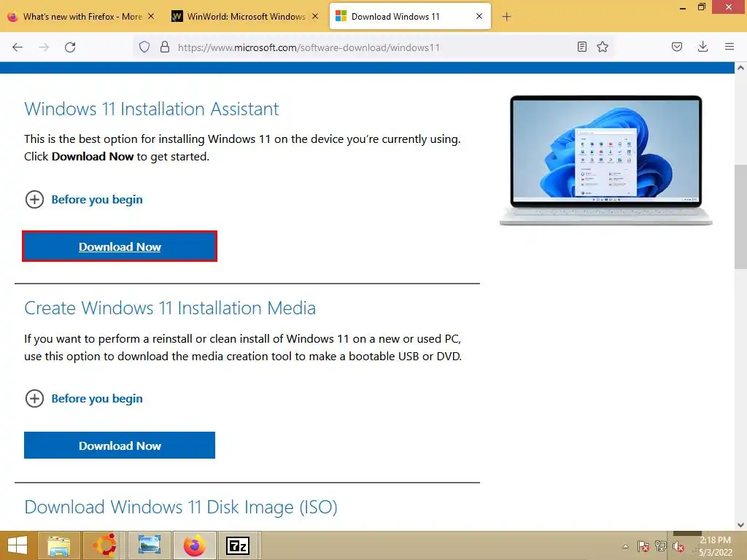Open a new tab with plus button
Screen dimensions: 747x560
506,17
